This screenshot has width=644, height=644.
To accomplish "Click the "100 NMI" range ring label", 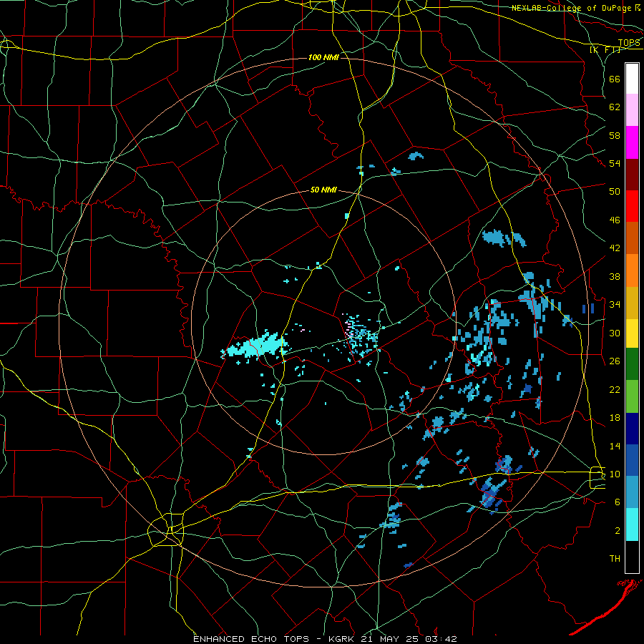I will (323, 57).
